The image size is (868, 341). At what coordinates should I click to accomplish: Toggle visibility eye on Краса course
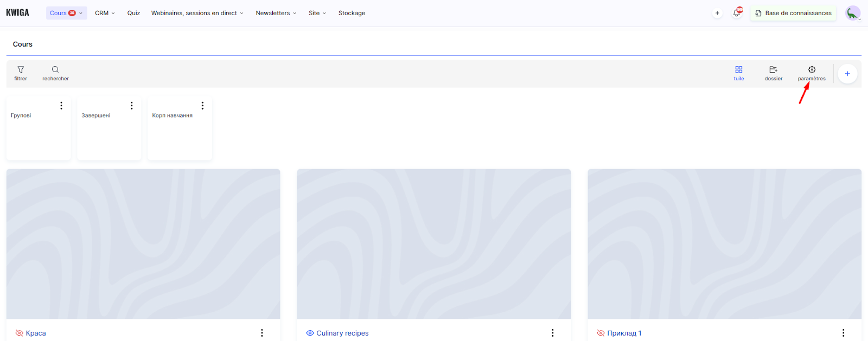coord(20,333)
